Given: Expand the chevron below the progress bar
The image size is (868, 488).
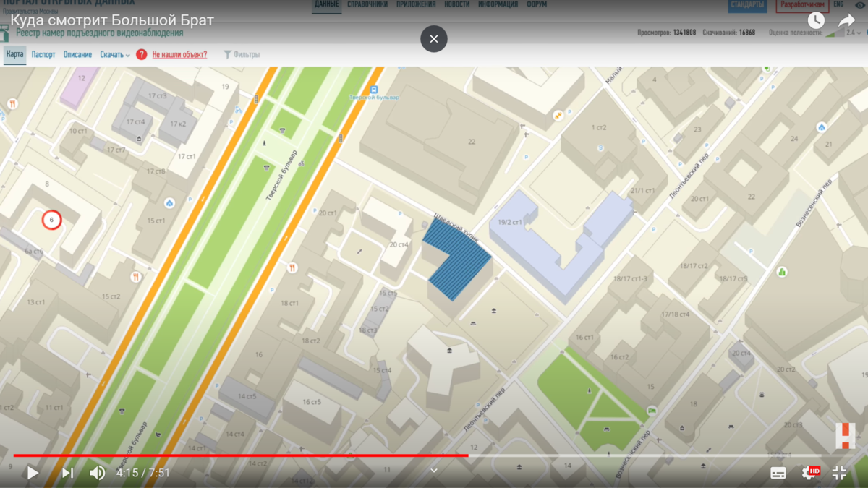Looking at the screenshot, I should [x=434, y=470].
